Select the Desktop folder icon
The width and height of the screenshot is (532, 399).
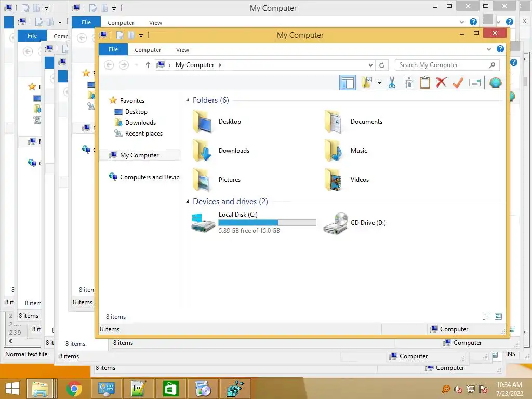[x=203, y=122]
